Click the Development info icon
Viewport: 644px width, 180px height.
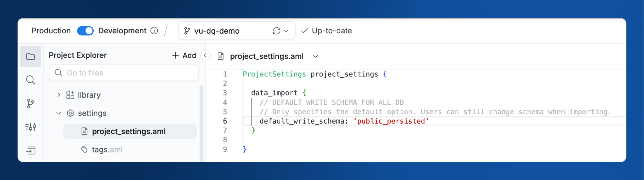(x=154, y=31)
